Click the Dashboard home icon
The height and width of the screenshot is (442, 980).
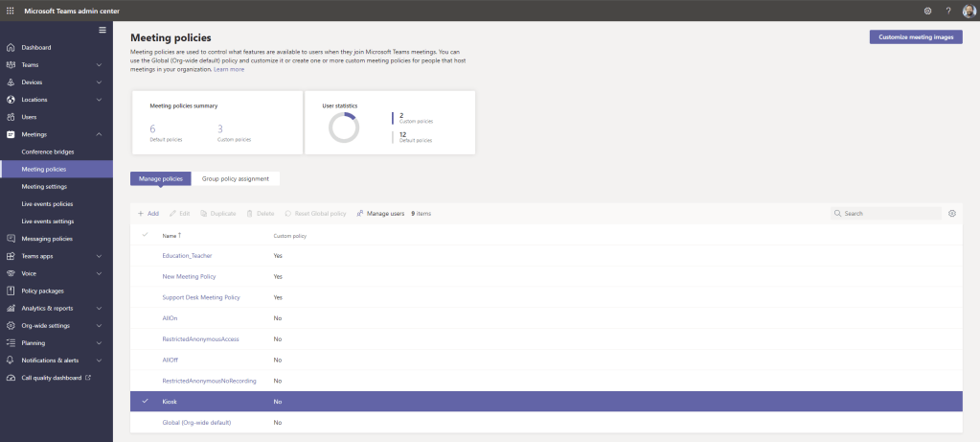11,47
